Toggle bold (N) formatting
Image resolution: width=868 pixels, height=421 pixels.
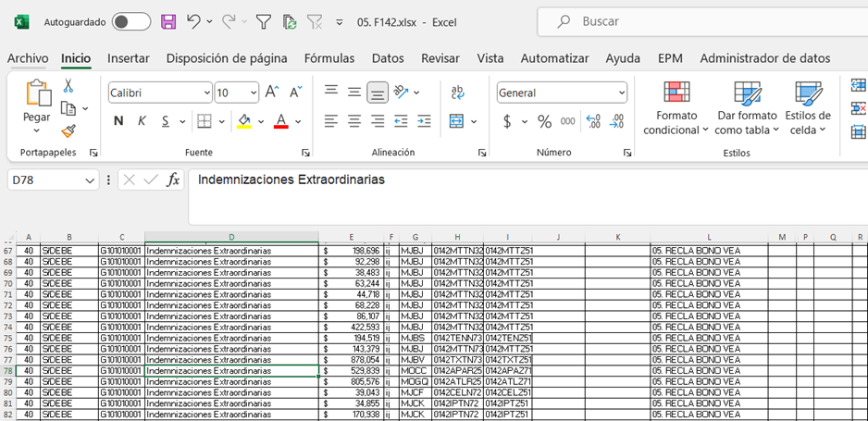point(118,121)
